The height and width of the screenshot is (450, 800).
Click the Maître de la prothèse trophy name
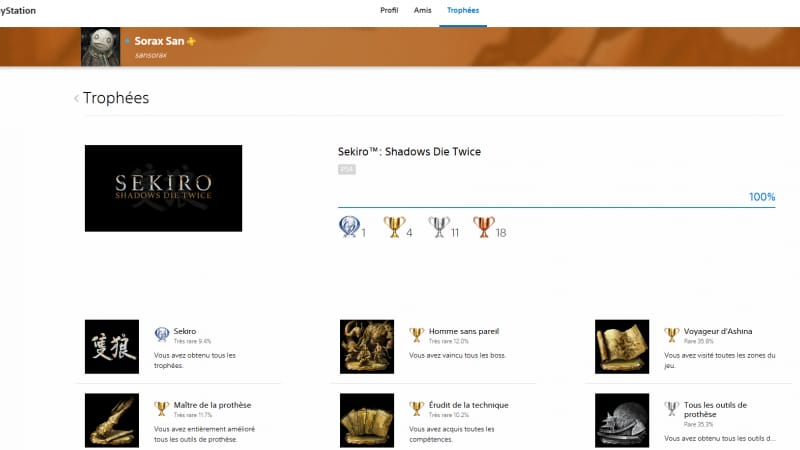click(212, 405)
